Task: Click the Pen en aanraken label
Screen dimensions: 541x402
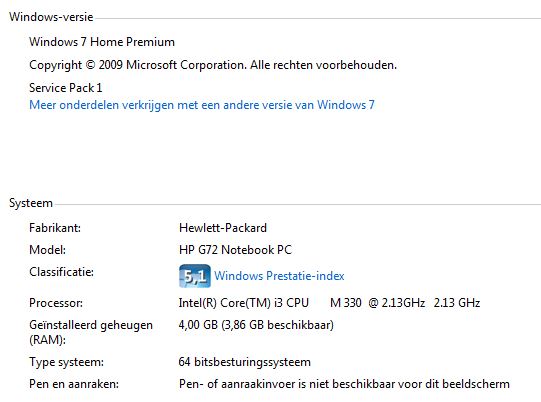Action: [x=74, y=384]
